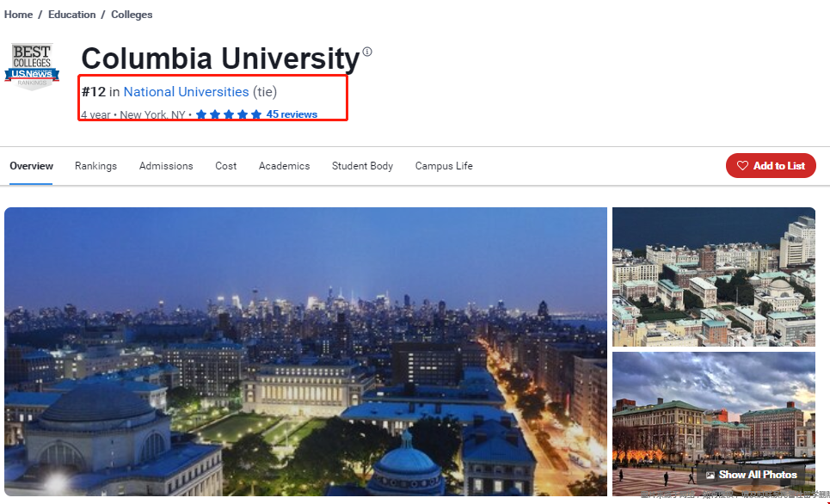Click the info icon beside Columbia University
830x504 pixels.
(x=367, y=52)
